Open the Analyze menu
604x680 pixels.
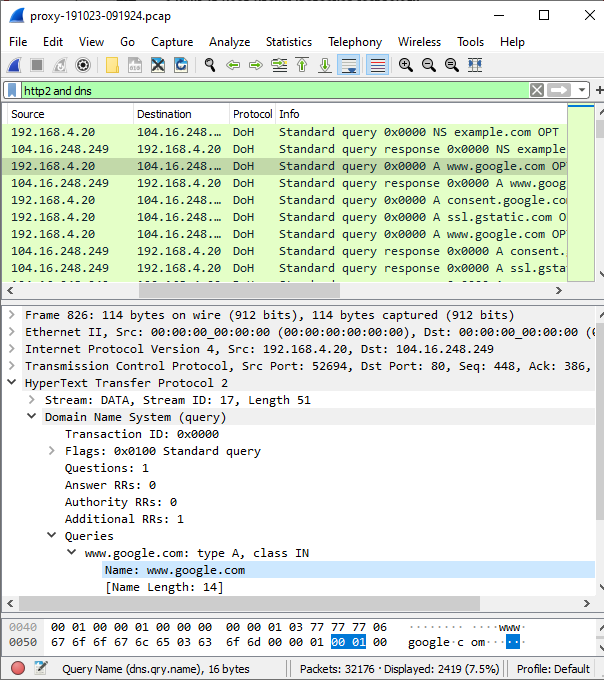229,42
